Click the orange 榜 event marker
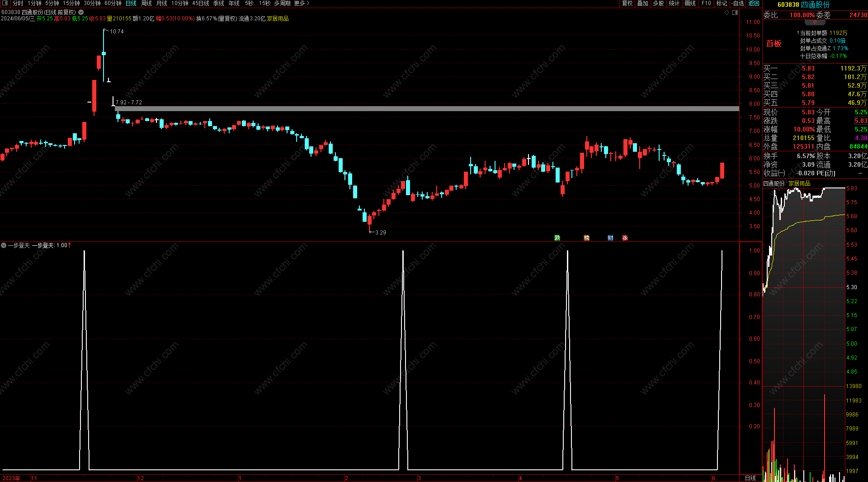The width and height of the screenshot is (868, 482). click(586, 238)
